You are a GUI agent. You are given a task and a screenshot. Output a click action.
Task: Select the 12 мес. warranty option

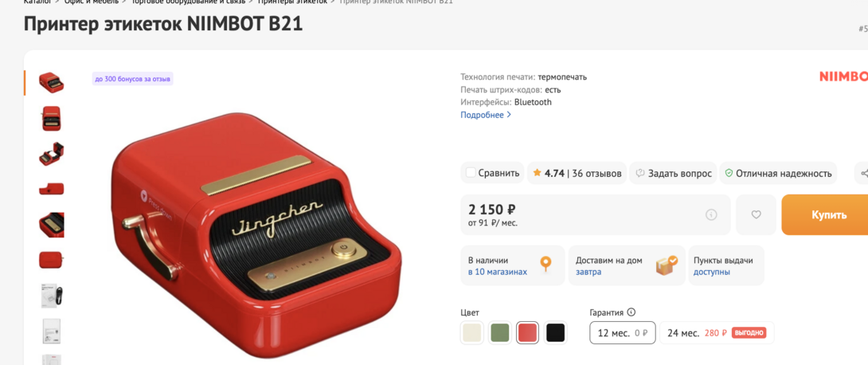click(622, 333)
